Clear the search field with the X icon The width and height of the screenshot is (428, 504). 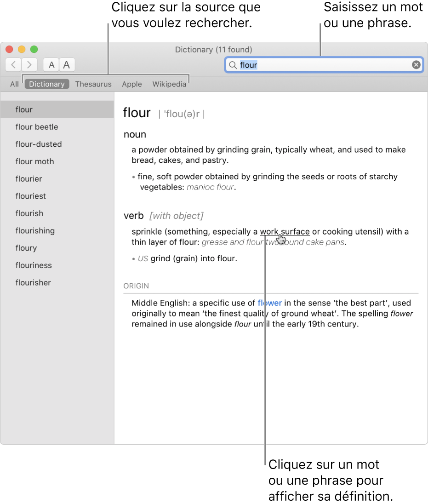coord(416,65)
